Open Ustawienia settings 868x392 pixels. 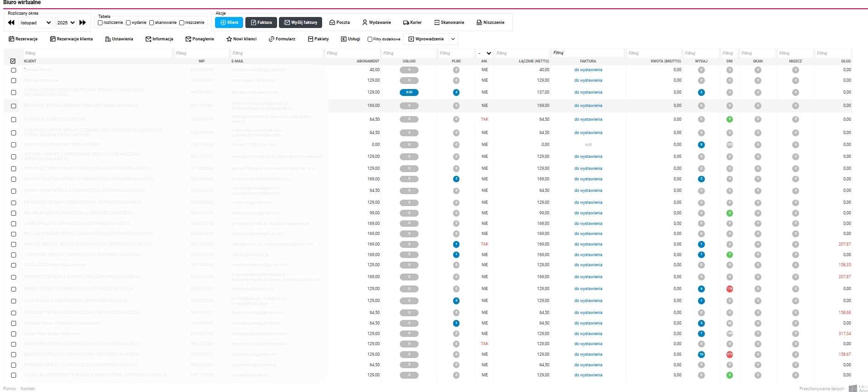coord(119,39)
